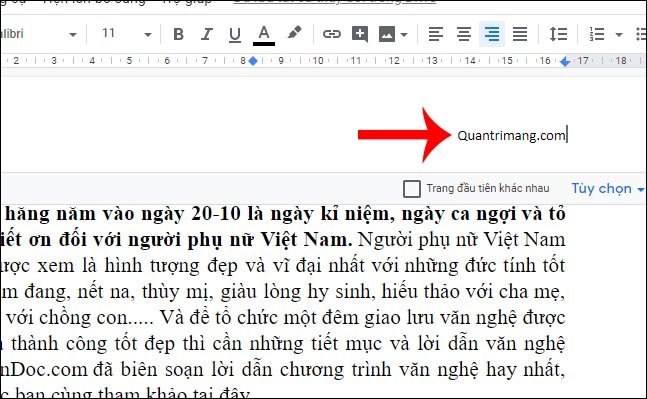Align text to the right
647x399 pixels.
point(492,34)
